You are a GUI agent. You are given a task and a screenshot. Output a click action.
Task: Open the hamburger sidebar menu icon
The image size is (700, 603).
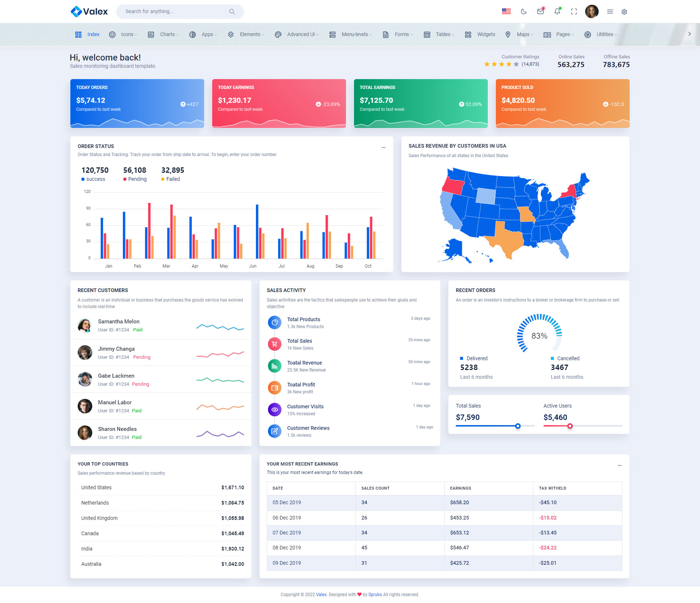610,12
